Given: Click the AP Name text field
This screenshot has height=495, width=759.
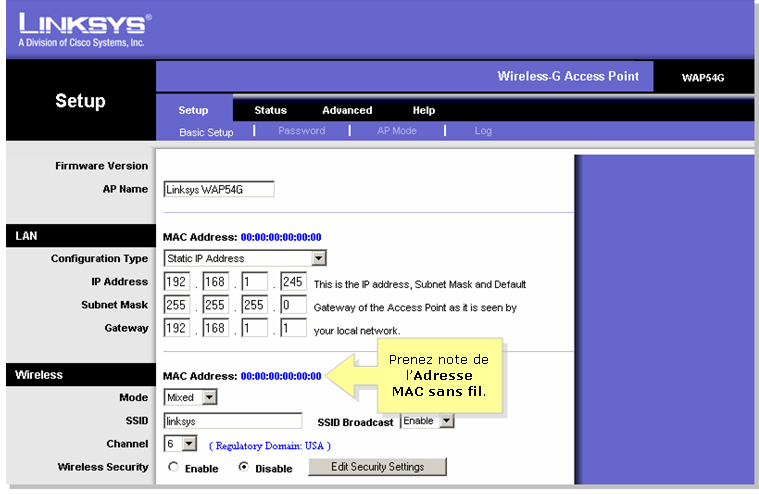Looking at the screenshot, I should (x=218, y=190).
